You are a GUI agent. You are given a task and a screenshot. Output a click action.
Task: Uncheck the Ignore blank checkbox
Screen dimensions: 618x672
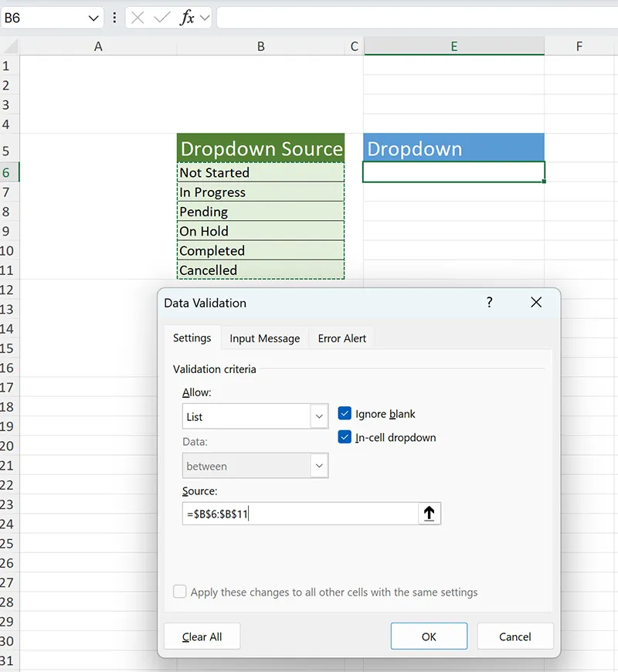[345, 413]
